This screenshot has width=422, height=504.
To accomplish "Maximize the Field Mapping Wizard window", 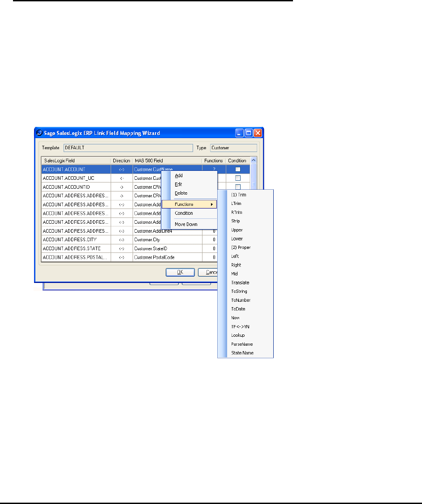I will pyautogui.click(x=249, y=133).
